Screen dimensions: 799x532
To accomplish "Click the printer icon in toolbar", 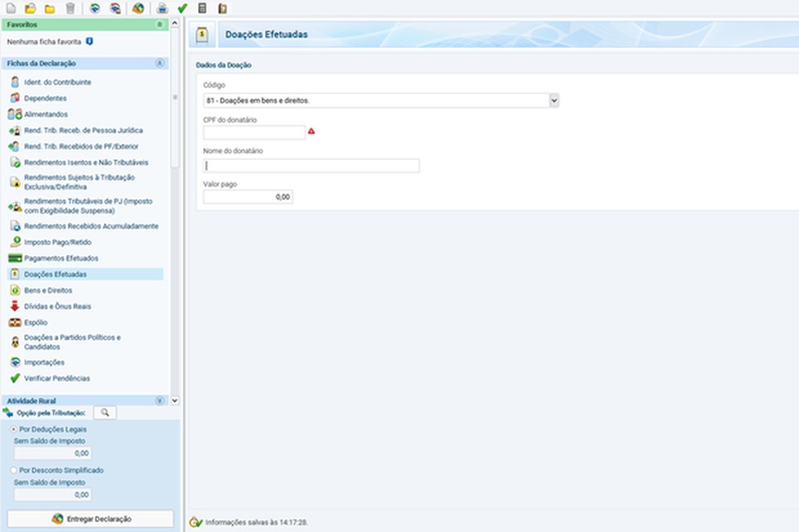I will (162, 8).
